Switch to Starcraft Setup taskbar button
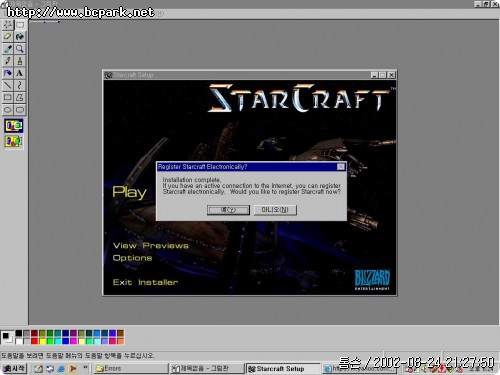The width and height of the screenshot is (500, 375). tap(283, 369)
